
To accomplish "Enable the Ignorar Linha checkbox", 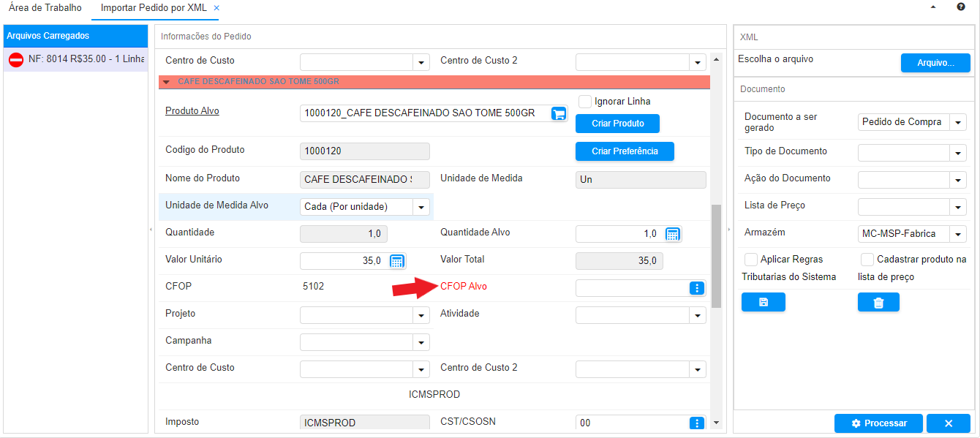I will click(x=584, y=102).
